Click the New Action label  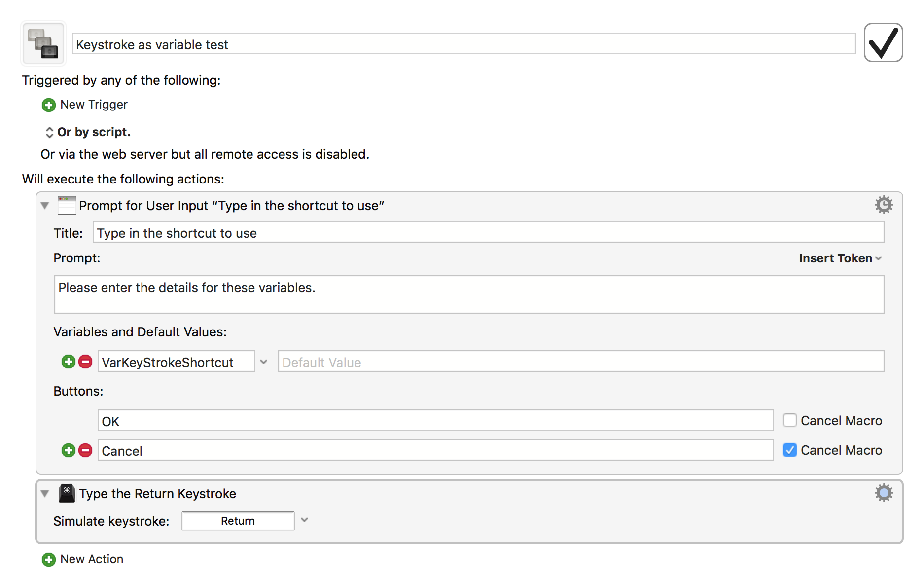pyautogui.click(x=92, y=559)
